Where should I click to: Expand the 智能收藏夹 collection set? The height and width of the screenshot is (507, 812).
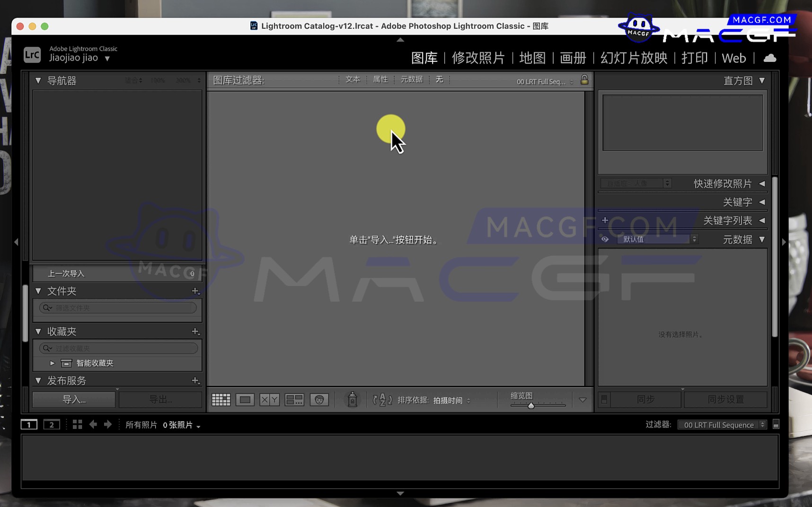(52, 363)
